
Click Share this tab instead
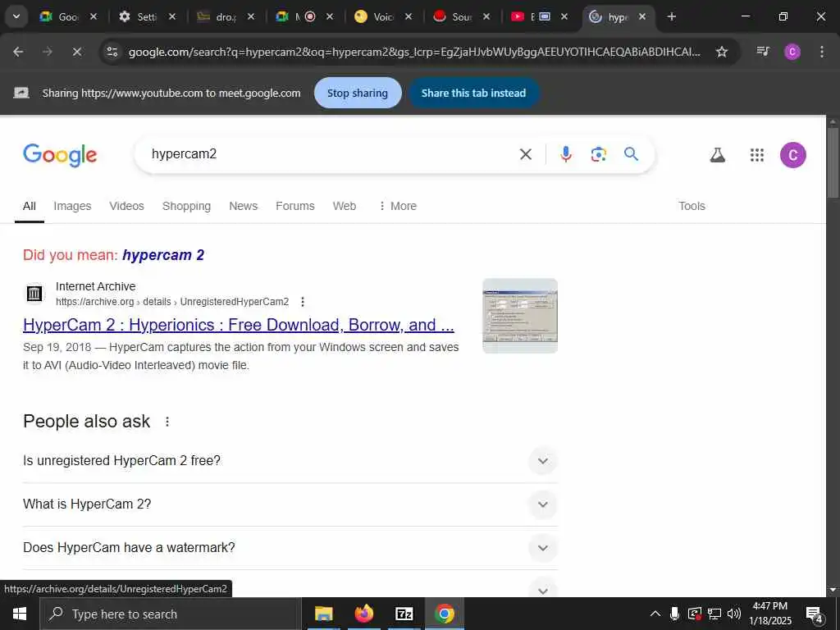(x=473, y=93)
